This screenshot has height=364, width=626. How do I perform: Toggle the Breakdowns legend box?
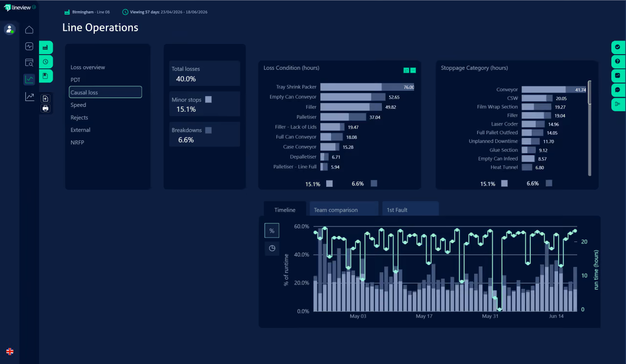pos(209,130)
